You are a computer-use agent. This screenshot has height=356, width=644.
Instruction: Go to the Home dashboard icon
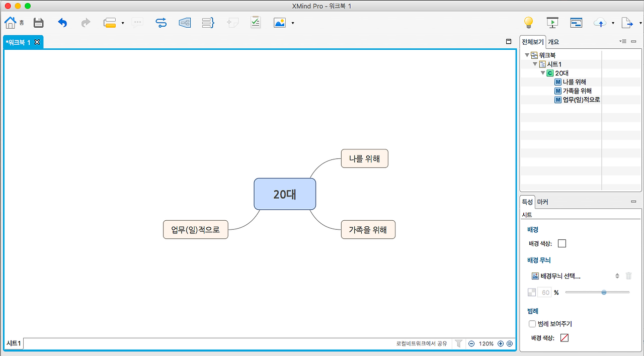click(11, 23)
